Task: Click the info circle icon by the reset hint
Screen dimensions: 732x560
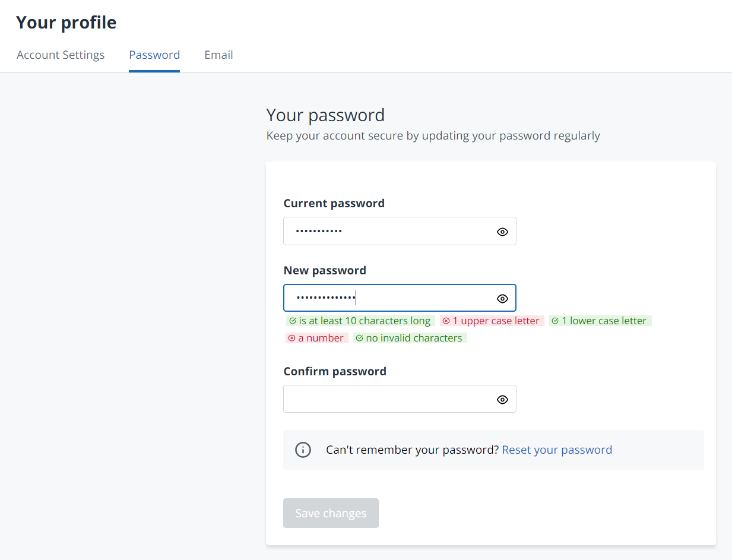Action: pyautogui.click(x=303, y=450)
